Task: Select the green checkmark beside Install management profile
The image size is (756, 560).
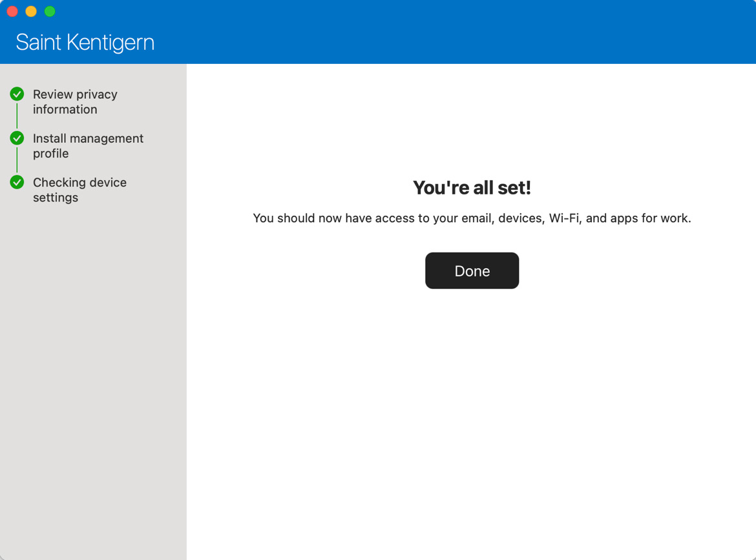Action: pyautogui.click(x=17, y=138)
